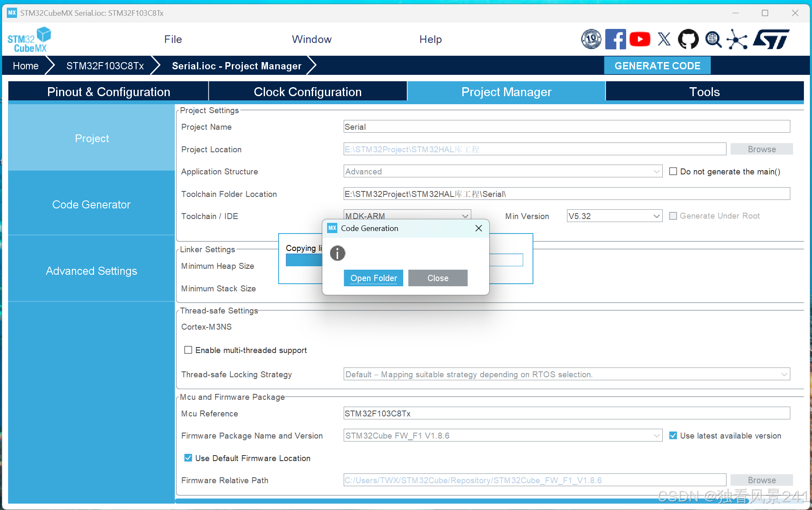Click the Project Name input field

(x=567, y=126)
